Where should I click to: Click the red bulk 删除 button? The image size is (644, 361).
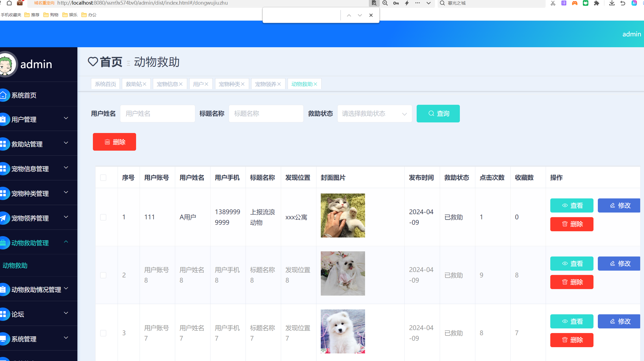[114, 142]
